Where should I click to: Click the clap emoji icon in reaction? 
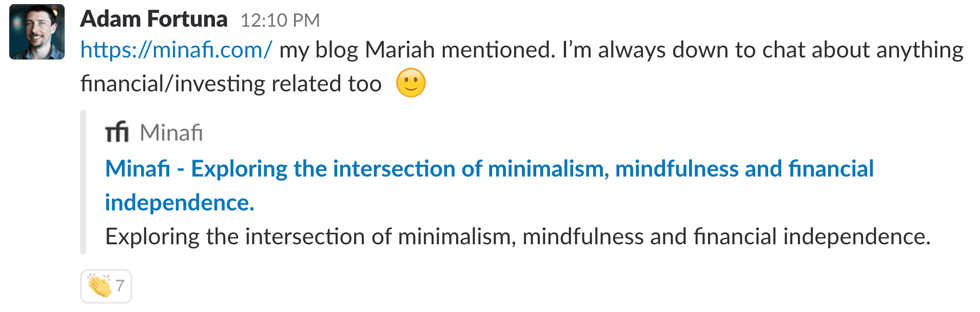(99, 286)
